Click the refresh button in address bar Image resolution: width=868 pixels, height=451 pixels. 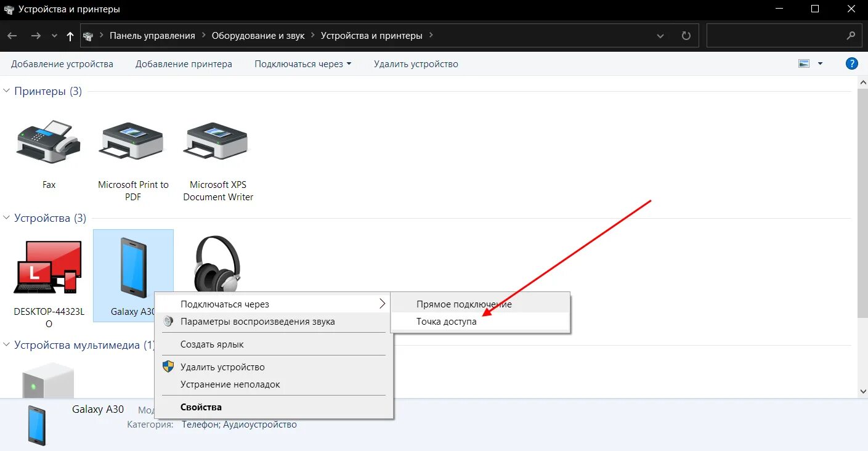click(686, 36)
